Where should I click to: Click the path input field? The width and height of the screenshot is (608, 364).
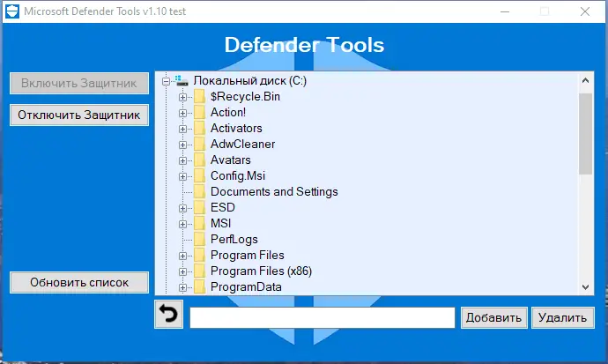[x=323, y=318]
